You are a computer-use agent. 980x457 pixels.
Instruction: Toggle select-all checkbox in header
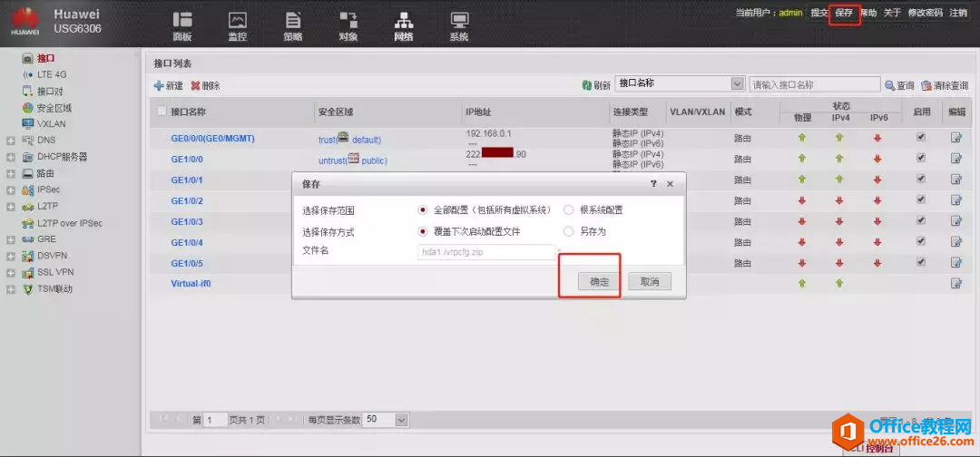tap(162, 112)
